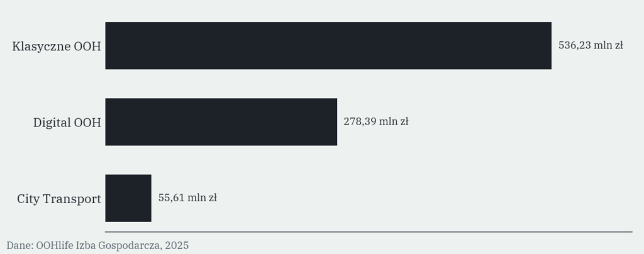Click the Klasyczne OOH bar
644x254 pixels.
(328, 45)
